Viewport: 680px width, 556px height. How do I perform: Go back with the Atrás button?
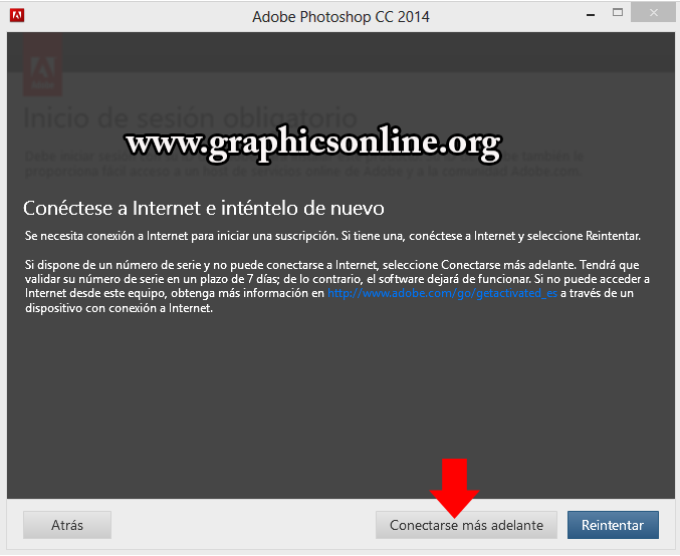tap(67, 525)
